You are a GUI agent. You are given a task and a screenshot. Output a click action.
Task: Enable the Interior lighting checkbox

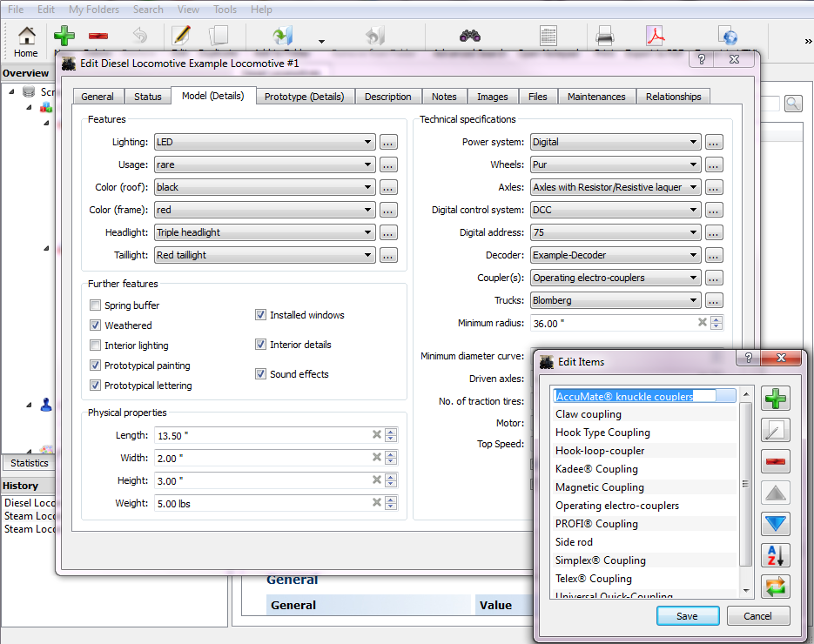[95, 345]
